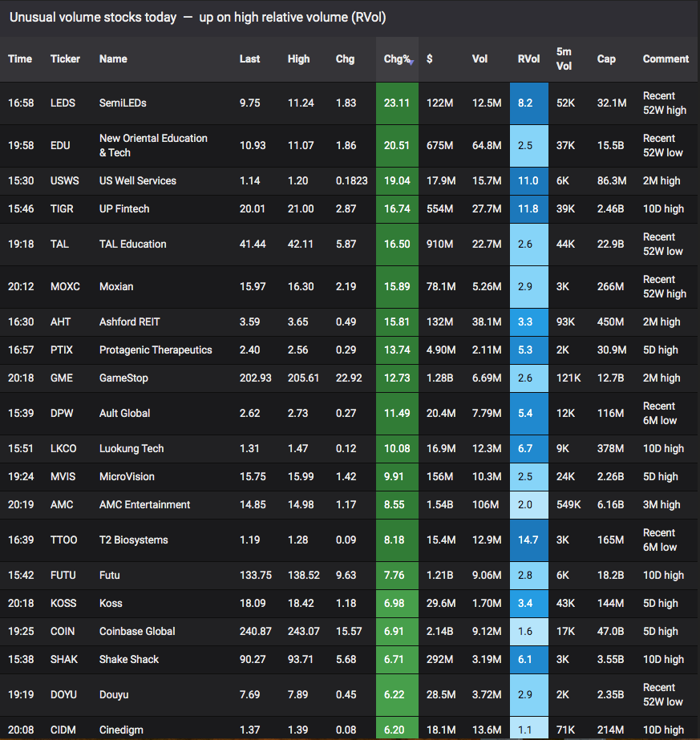Screen dimensions: 700x740
Task: Click the Name column header
Action: point(113,59)
